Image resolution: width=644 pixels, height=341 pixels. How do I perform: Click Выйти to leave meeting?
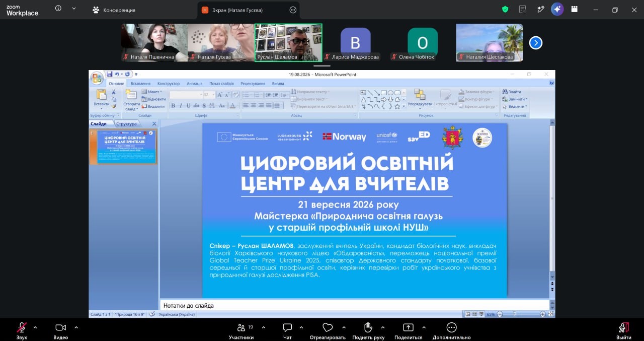pyautogui.click(x=624, y=331)
